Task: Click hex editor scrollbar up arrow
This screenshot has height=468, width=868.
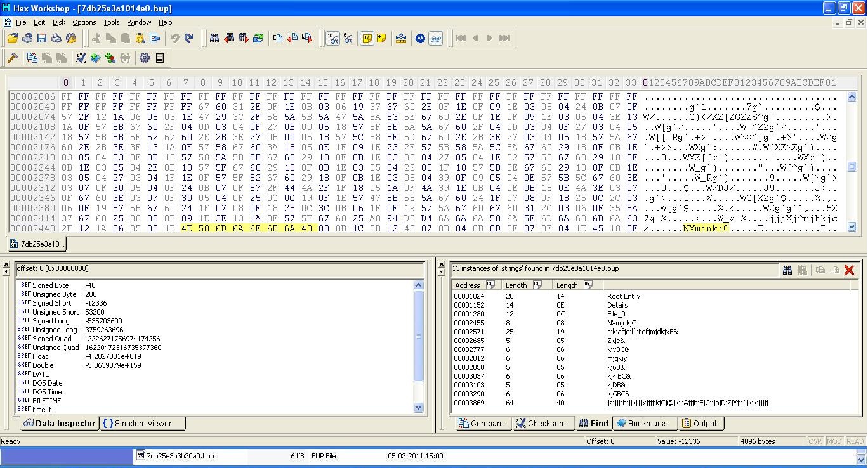Action: [852, 97]
